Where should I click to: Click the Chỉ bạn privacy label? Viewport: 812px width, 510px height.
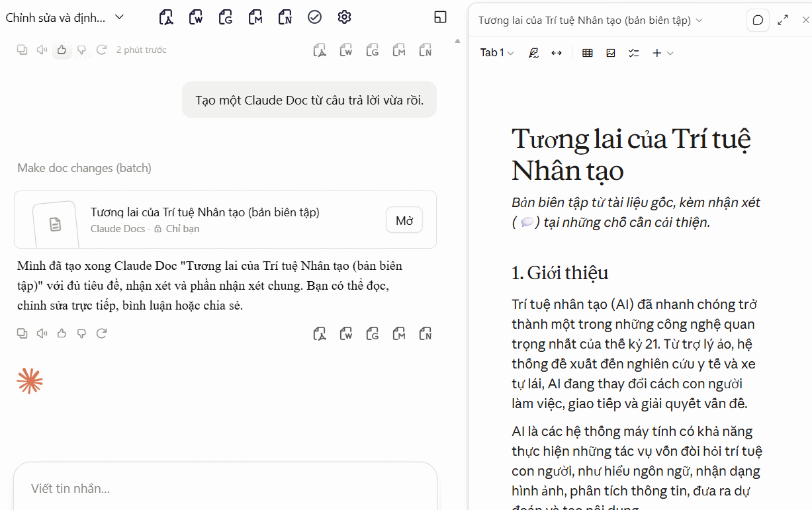[x=183, y=229]
